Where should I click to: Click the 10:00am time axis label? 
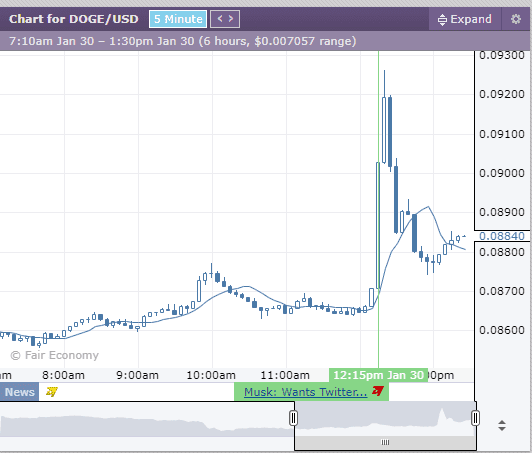211,375
